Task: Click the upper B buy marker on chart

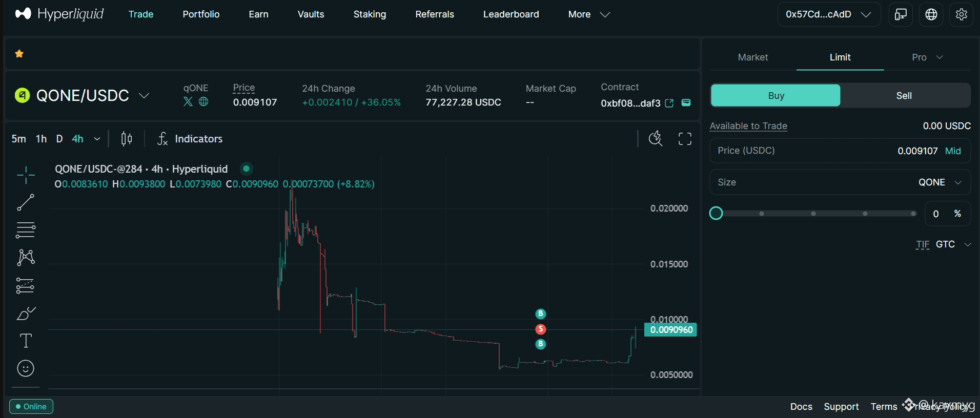Action: pos(540,313)
